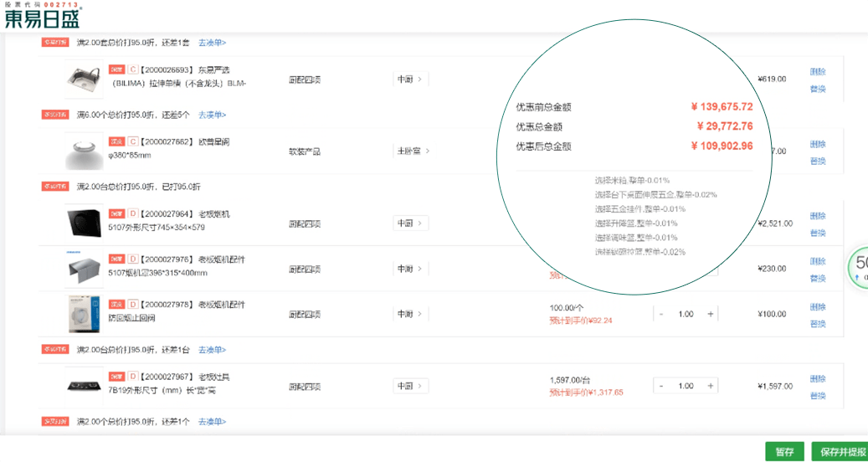The width and height of the screenshot is (868, 462).
Task: Open the sink product thumbnail image
Action: 84,80
